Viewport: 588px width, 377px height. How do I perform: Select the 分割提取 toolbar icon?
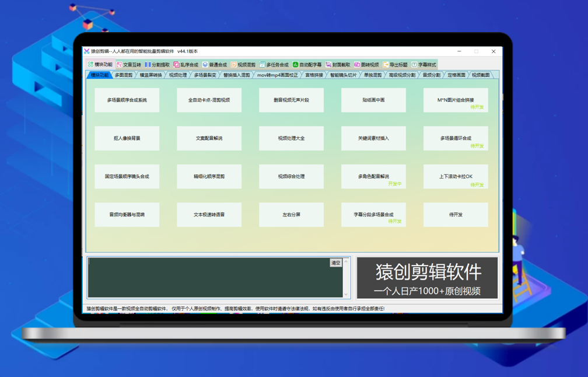click(x=148, y=65)
